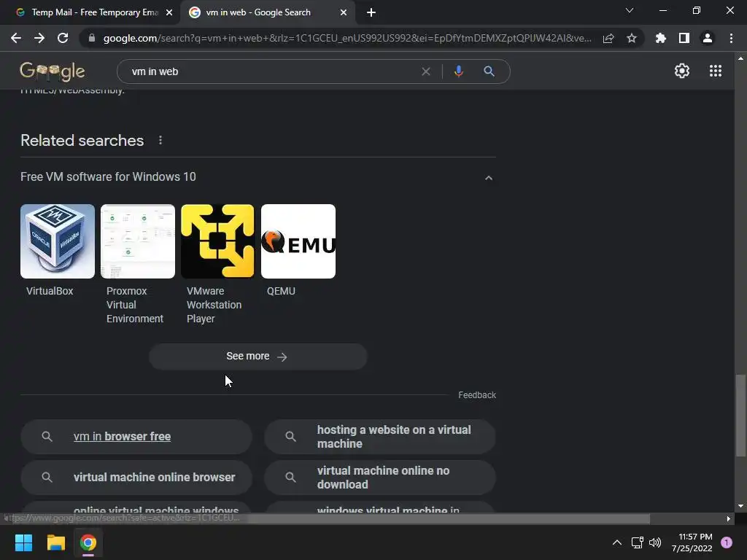The width and height of the screenshot is (747, 560).
Task: Select the 'vm in web - Google Search' tab
Action: pos(259,12)
